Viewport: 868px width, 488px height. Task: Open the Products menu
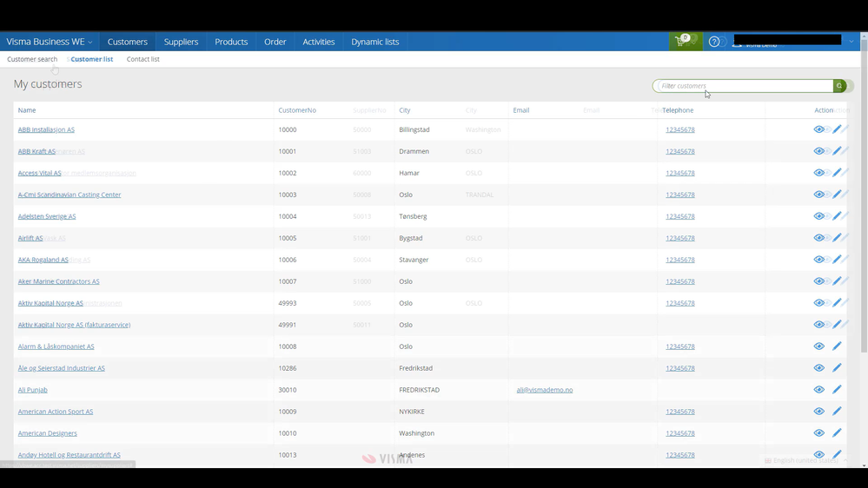coord(231,42)
